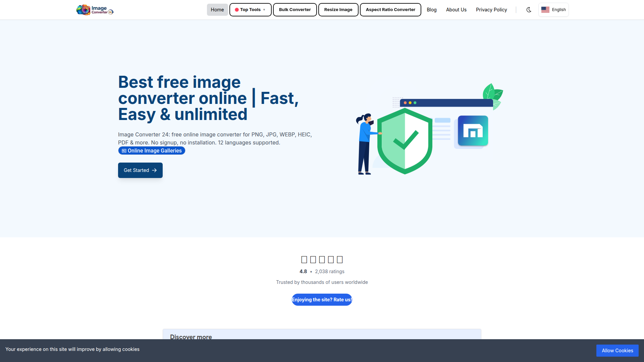Click Allow Cookies button
Image resolution: width=644 pixels, height=362 pixels.
(x=618, y=351)
